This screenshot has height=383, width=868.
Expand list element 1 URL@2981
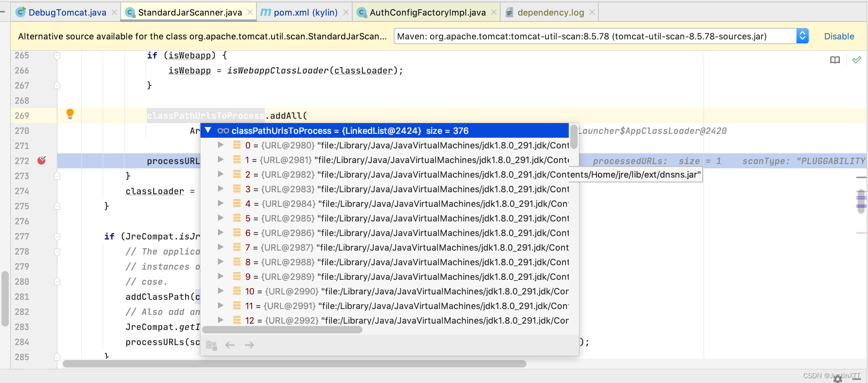[x=220, y=160]
